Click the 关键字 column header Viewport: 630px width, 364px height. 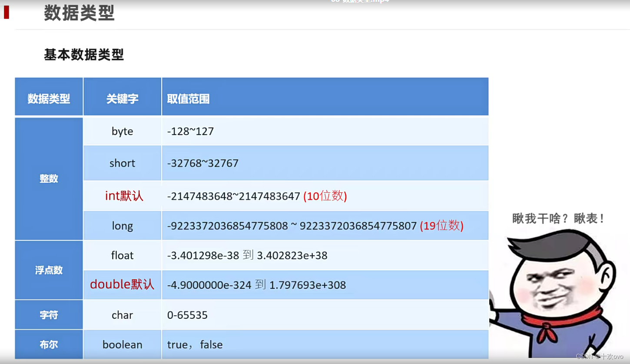(122, 99)
